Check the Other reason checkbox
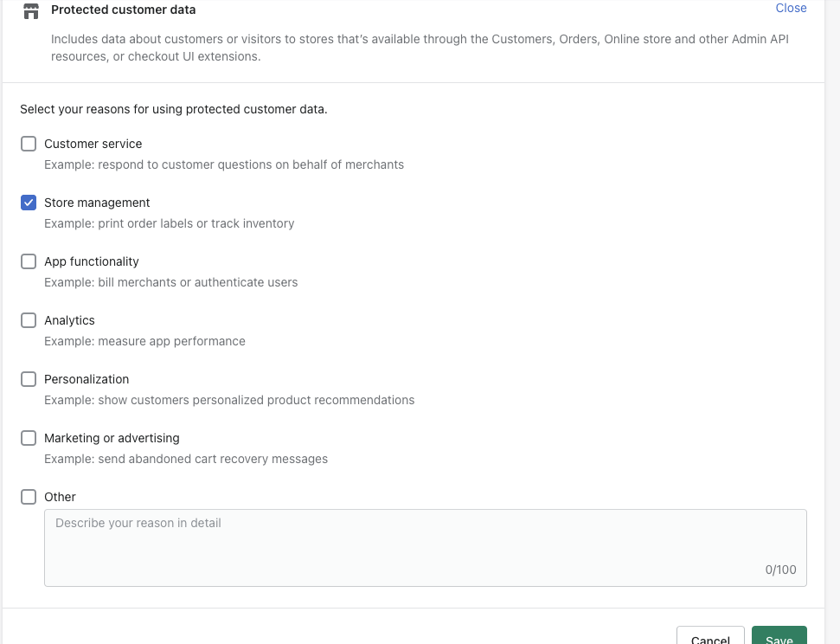 [x=29, y=497]
